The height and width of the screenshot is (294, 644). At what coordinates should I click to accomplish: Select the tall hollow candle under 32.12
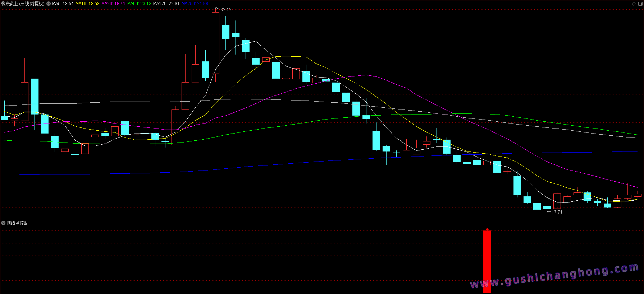[215, 43]
